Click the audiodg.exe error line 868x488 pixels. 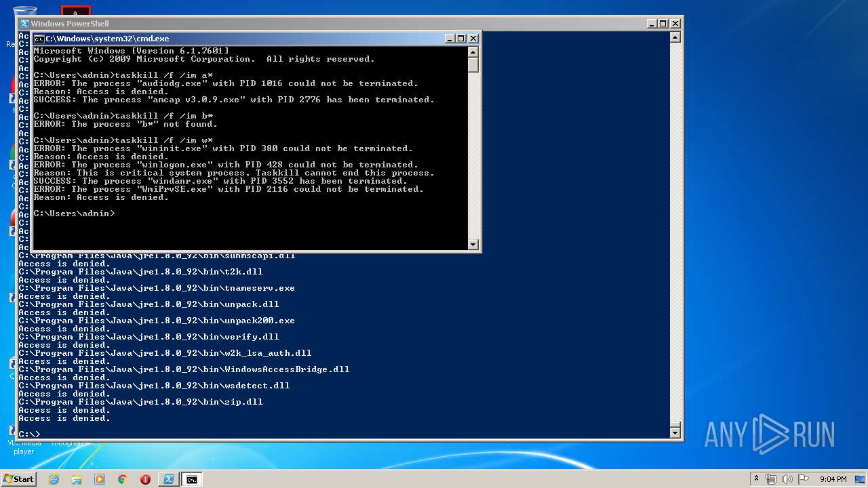point(226,83)
